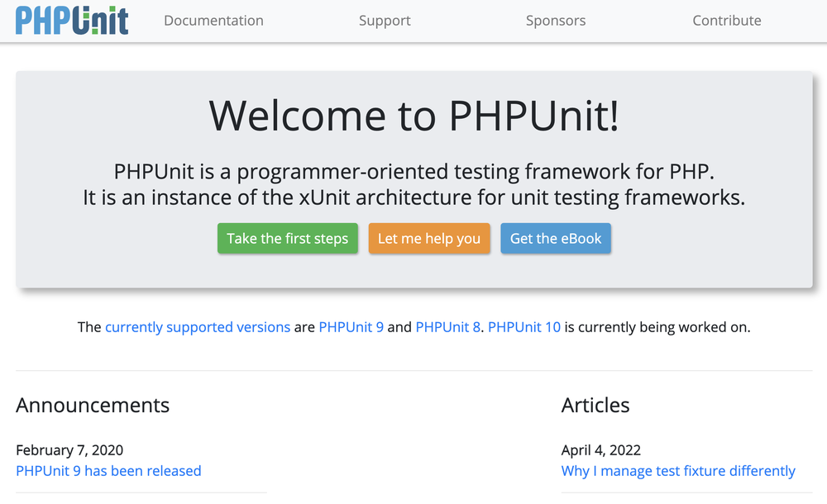Open Why I manage test fixture differently article
The image size is (827, 504).
[x=678, y=471]
